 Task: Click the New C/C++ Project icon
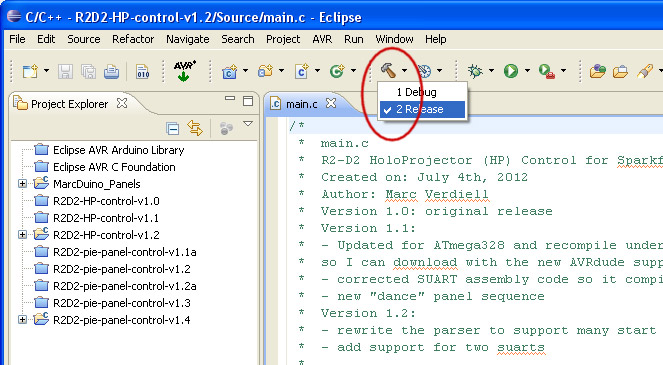(x=229, y=71)
